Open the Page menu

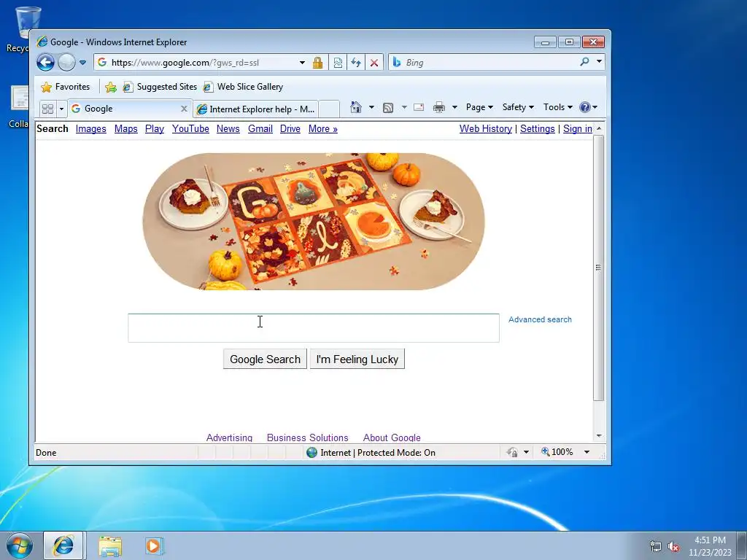[479, 107]
